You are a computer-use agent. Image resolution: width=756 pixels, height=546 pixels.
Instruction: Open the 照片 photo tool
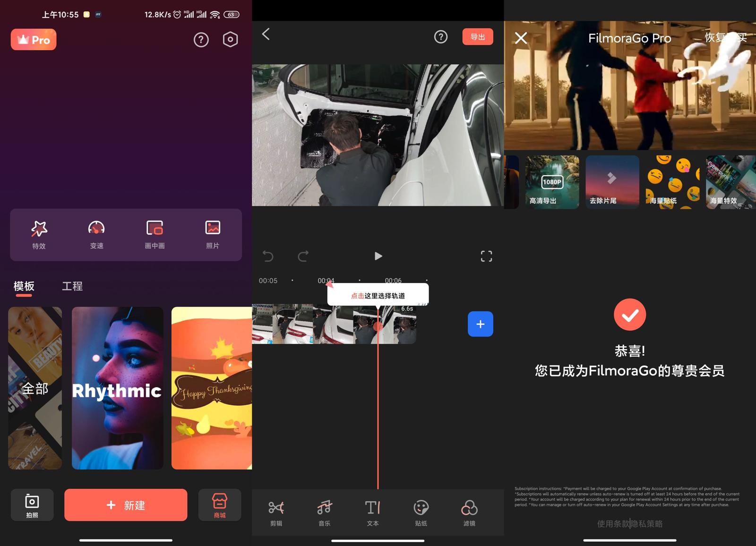[x=213, y=235]
